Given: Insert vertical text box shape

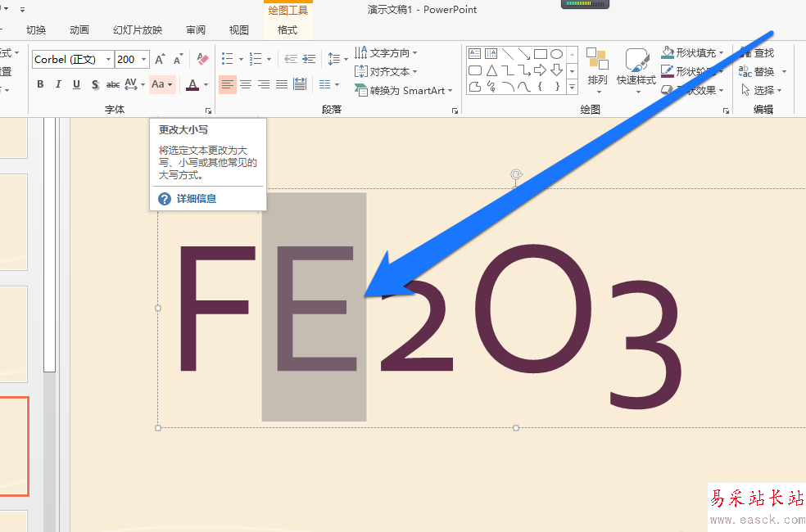Looking at the screenshot, I should tap(491, 54).
